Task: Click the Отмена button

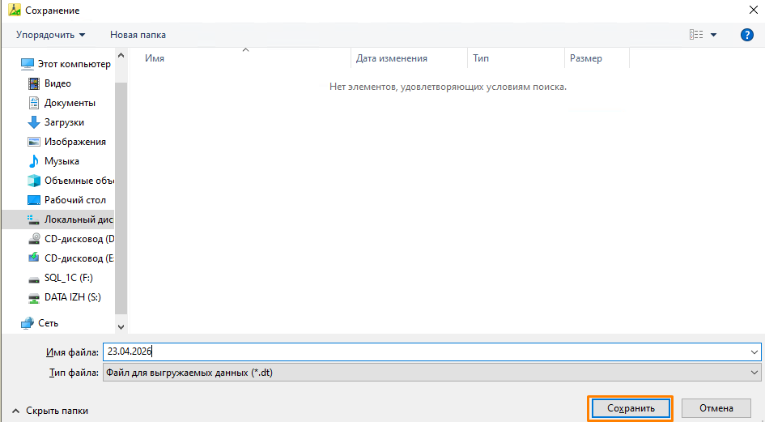Action: point(716,408)
